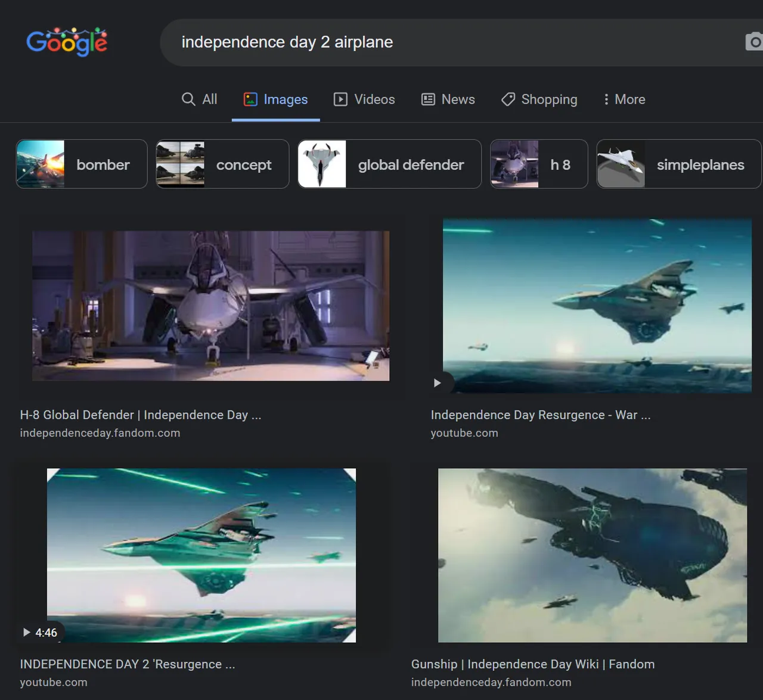
Task: Open the Videos tab
Action: tap(364, 99)
